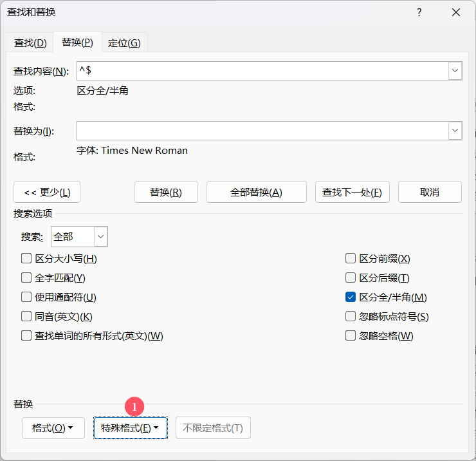Click the 替换为 input field

coord(262,131)
